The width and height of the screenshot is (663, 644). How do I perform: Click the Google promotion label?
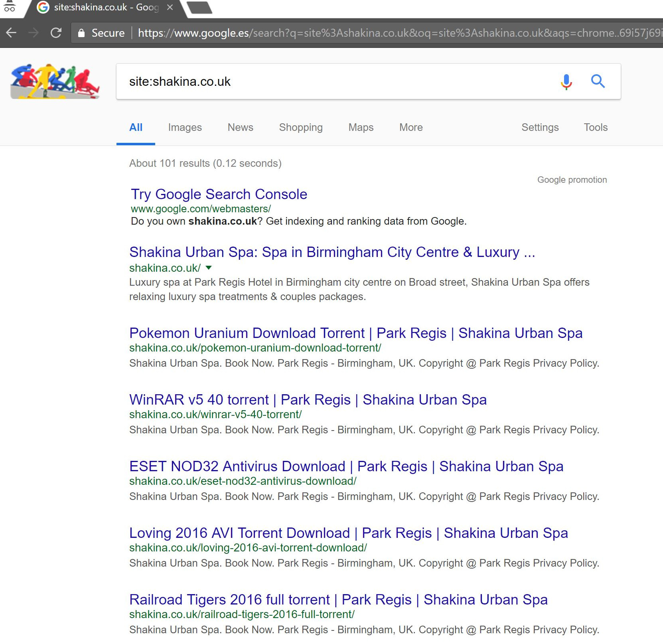(x=572, y=180)
